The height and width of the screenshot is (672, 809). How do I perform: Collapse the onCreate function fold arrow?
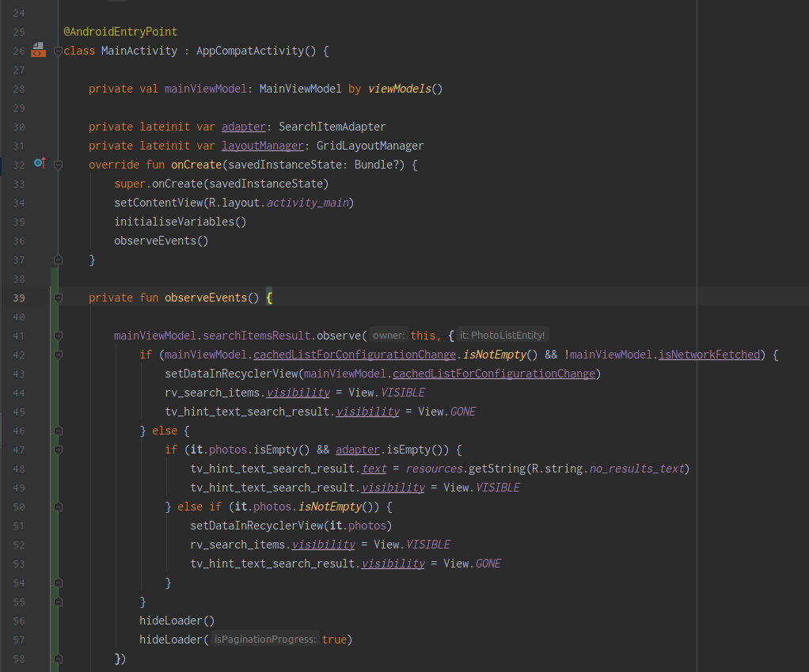(56, 164)
